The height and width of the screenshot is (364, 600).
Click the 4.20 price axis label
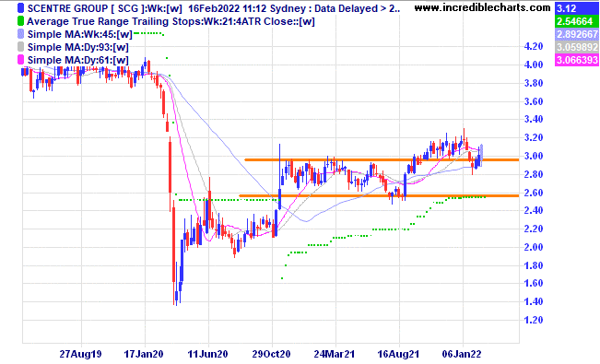coord(534,47)
